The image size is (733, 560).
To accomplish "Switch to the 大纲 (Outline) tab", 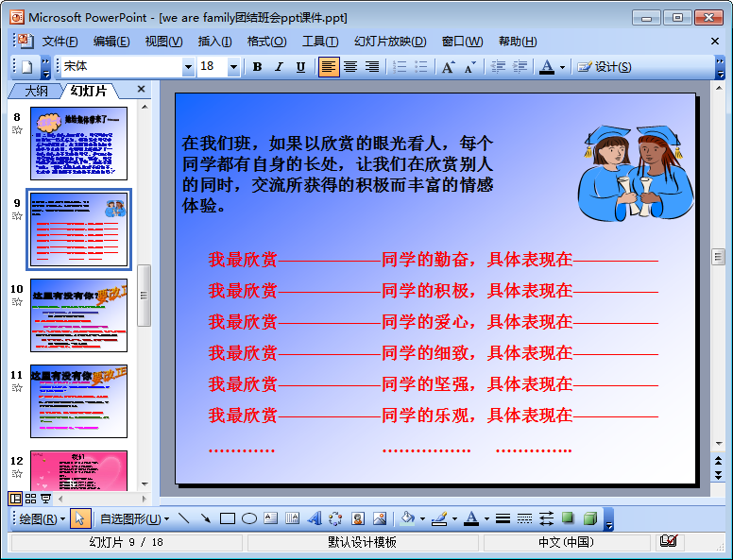I will coord(36,91).
